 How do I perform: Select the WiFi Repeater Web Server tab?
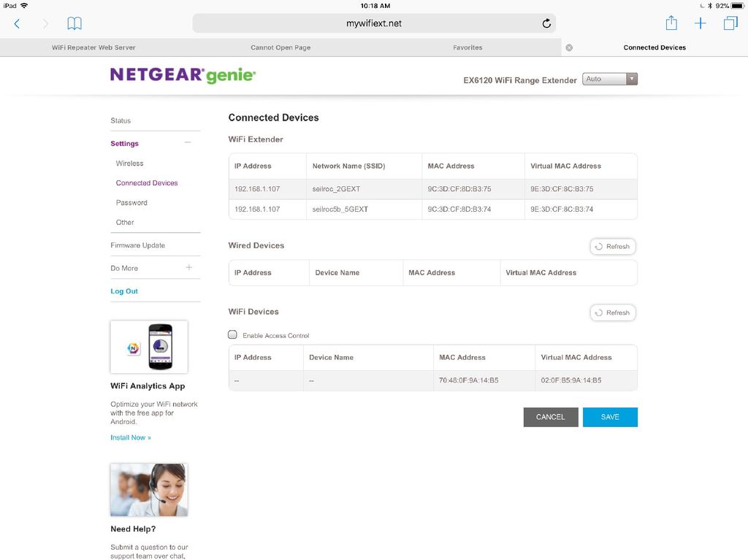pos(93,47)
